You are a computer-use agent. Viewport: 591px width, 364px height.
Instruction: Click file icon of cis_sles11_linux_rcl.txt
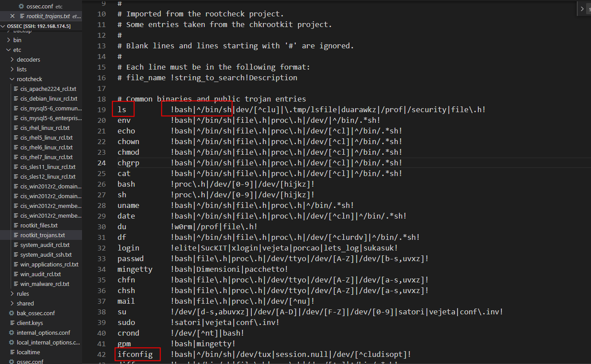(16, 167)
